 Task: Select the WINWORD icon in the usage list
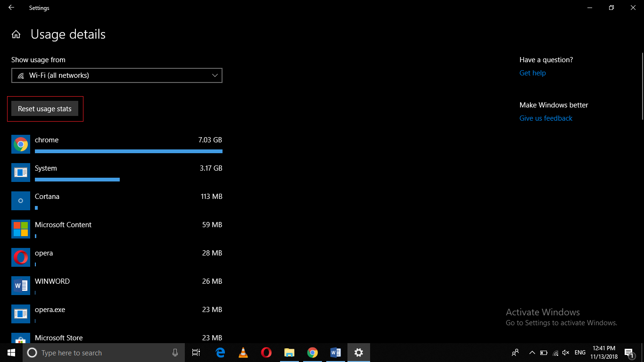click(x=21, y=286)
